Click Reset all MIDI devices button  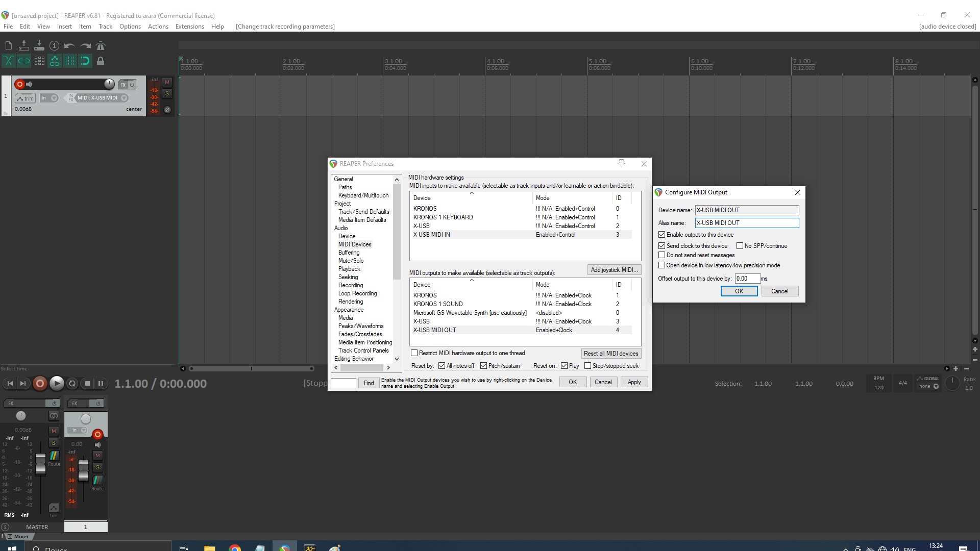pos(611,354)
